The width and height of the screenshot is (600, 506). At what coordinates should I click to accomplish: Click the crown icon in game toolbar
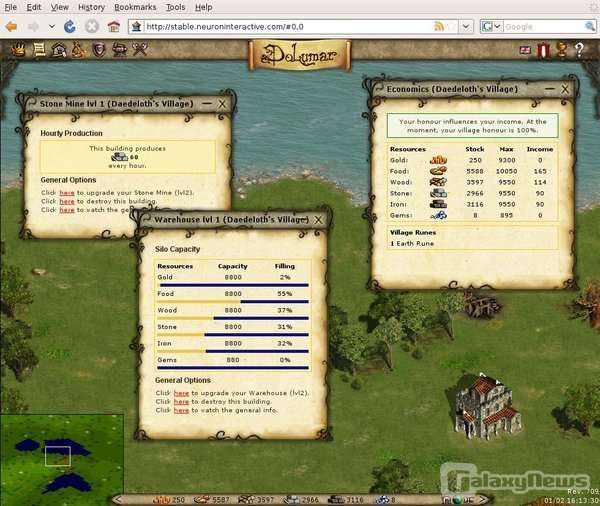[x=18, y=50]
